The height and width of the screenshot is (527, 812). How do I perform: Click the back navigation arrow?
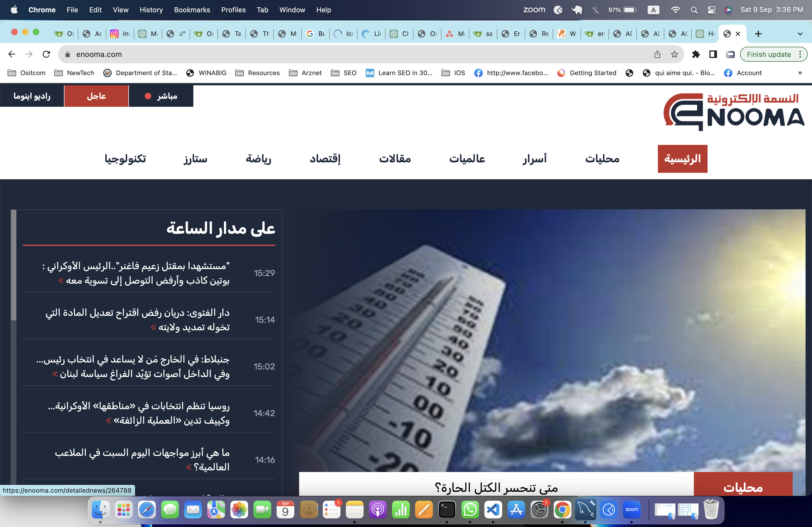[12, 54]
